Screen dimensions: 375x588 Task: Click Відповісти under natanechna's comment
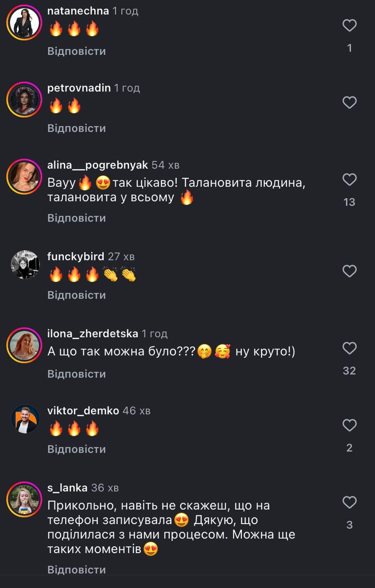pos(77,51)
